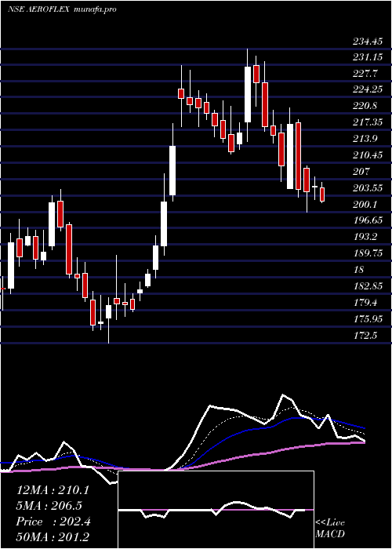Click inside the MACD inset panel
The image size is (392, 549).
pyautogui.click(x=216, y=510)
